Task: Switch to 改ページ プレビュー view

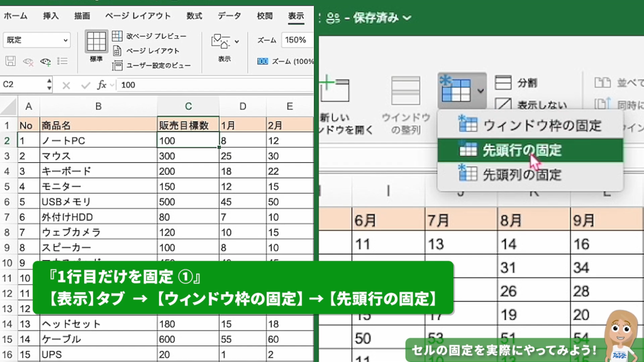Action: 150,36
